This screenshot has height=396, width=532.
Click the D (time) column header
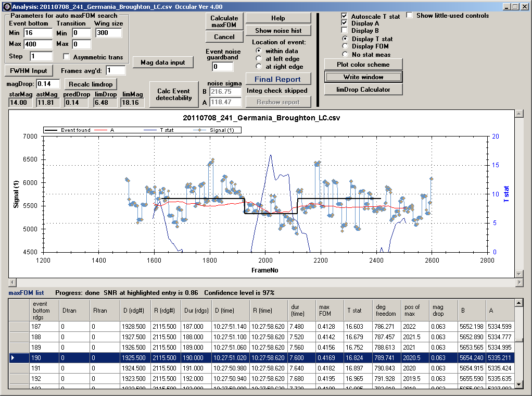pyautogui.click(x=231, y=311)
